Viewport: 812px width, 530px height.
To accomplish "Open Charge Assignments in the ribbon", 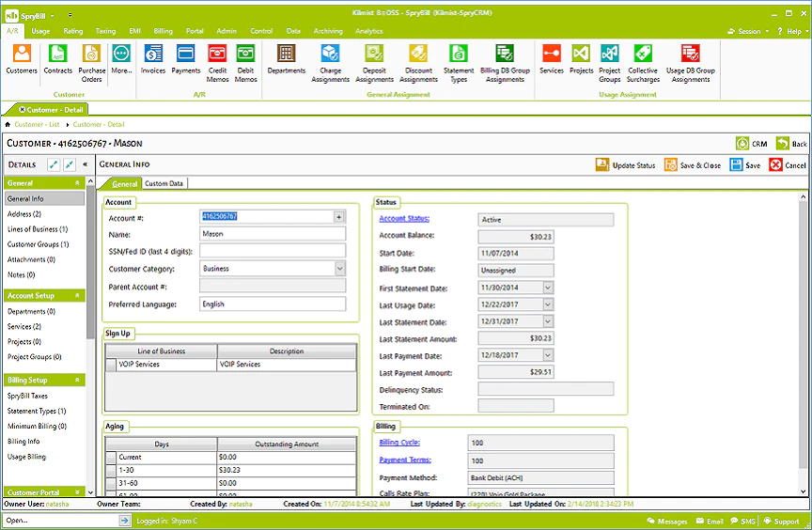I will [x=331, y=63].
